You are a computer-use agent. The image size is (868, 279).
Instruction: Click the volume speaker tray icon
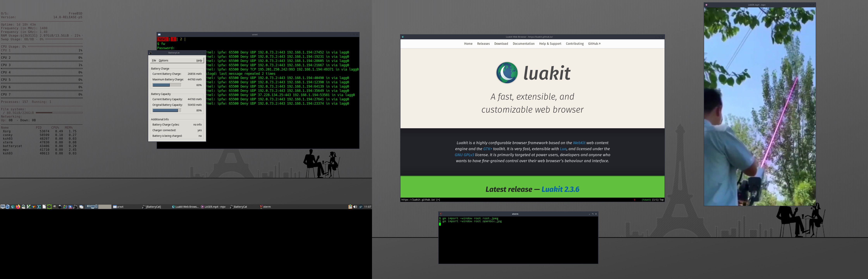click(355, 207)
